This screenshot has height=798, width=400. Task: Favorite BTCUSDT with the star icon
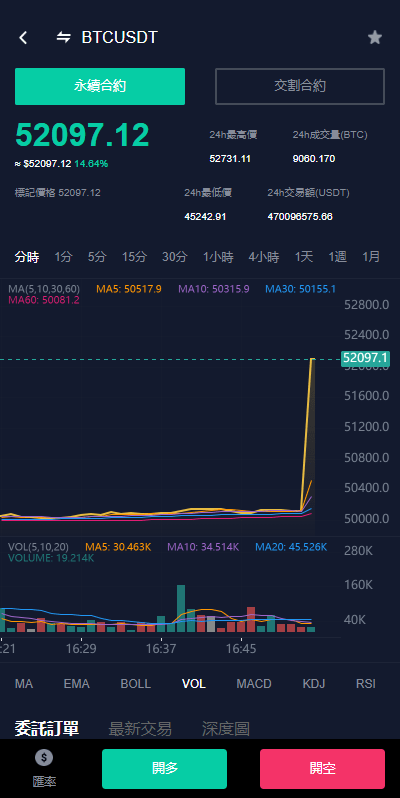tap(375, 37)
